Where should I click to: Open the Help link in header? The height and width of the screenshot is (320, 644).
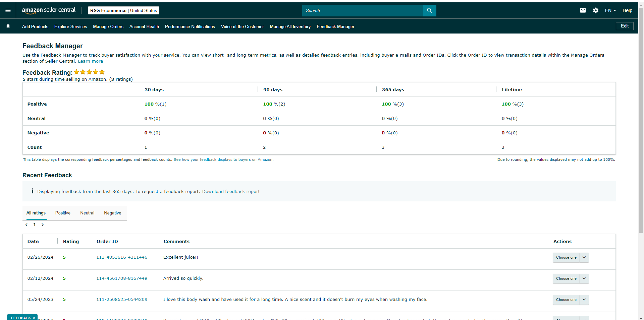(x=627, y=10)
